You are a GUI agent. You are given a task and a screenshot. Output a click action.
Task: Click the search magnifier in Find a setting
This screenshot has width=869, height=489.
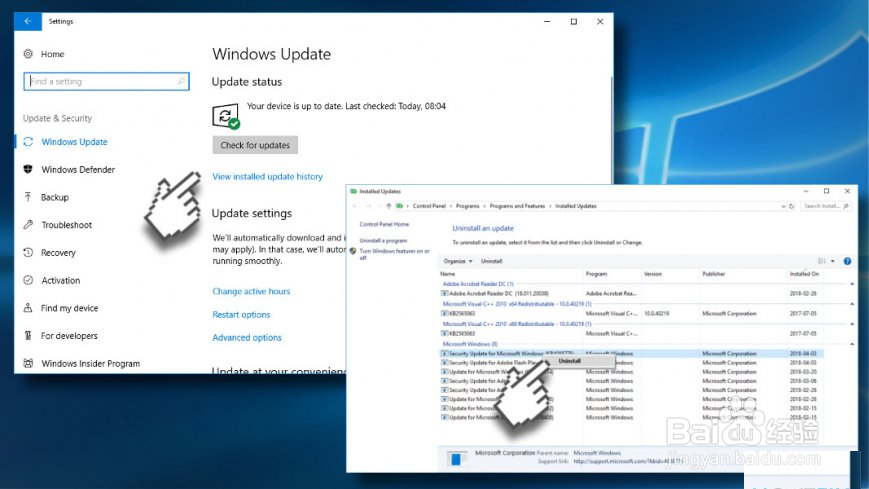tap(181, 82)
